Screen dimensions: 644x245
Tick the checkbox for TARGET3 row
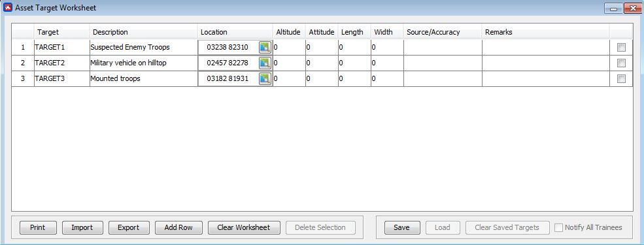tap(621, 79)
